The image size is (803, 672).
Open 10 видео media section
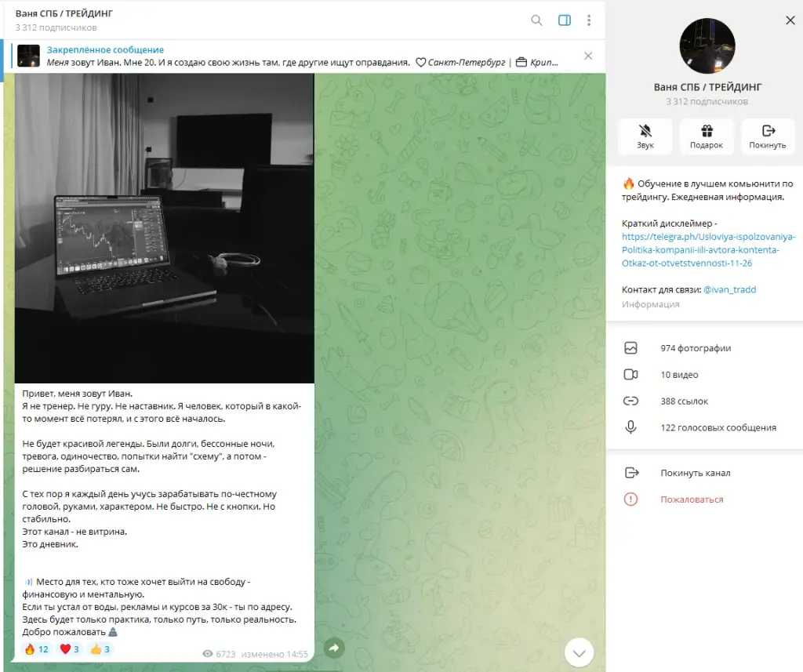(705, 375)
